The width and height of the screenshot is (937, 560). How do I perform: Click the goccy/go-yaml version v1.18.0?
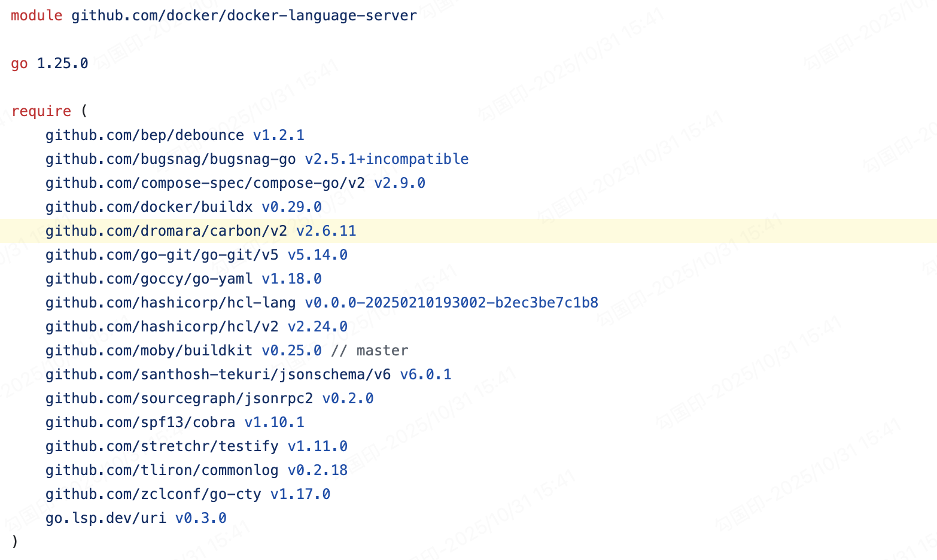coord(291,279)
